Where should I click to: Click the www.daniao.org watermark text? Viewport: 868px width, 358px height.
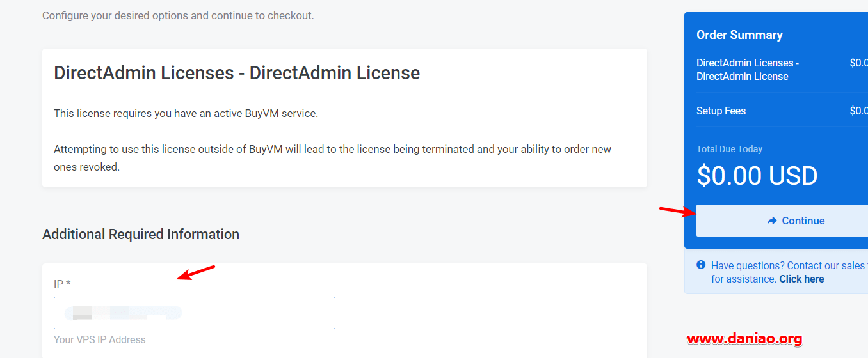click(744, 339)
